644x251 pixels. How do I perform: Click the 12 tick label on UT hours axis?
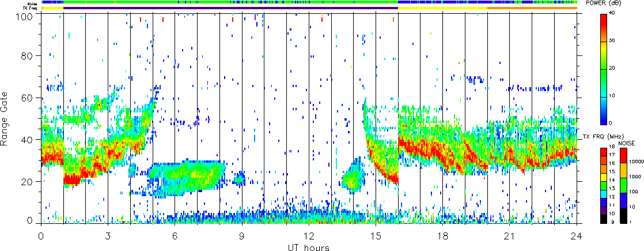coord(309,236)
